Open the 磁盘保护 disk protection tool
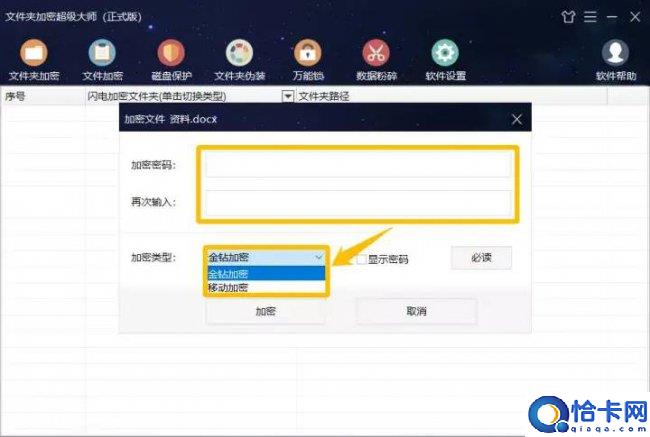This screenshot has width=650, height=437. (171, 60)
